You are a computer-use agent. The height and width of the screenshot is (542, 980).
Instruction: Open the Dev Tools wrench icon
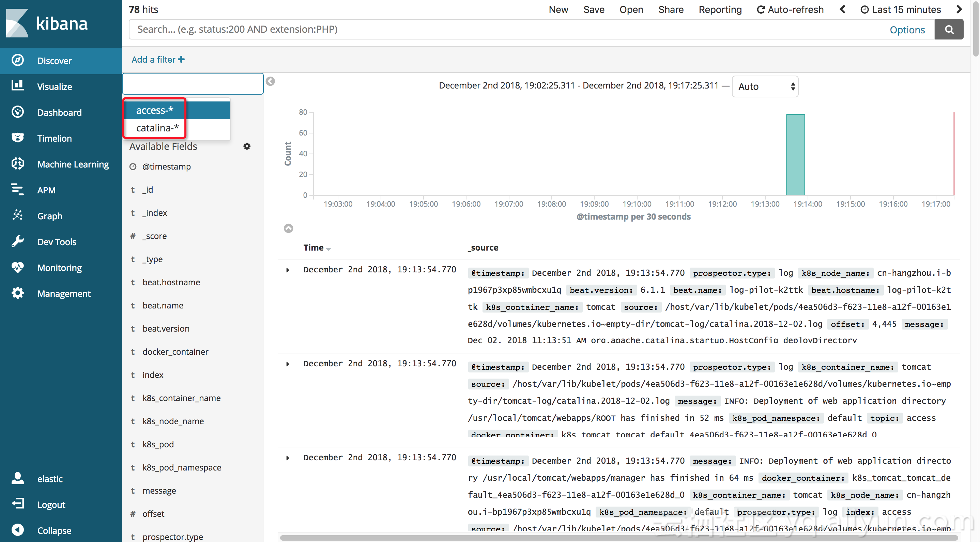(17, 241)
